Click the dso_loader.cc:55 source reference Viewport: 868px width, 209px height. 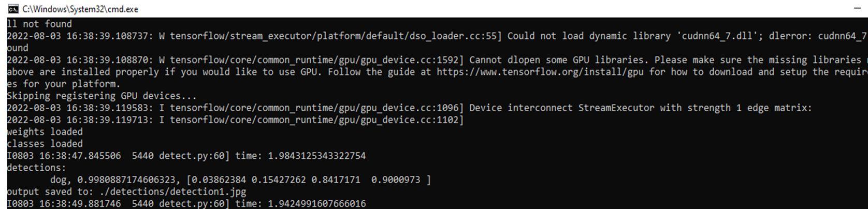[x=453, y=36]
